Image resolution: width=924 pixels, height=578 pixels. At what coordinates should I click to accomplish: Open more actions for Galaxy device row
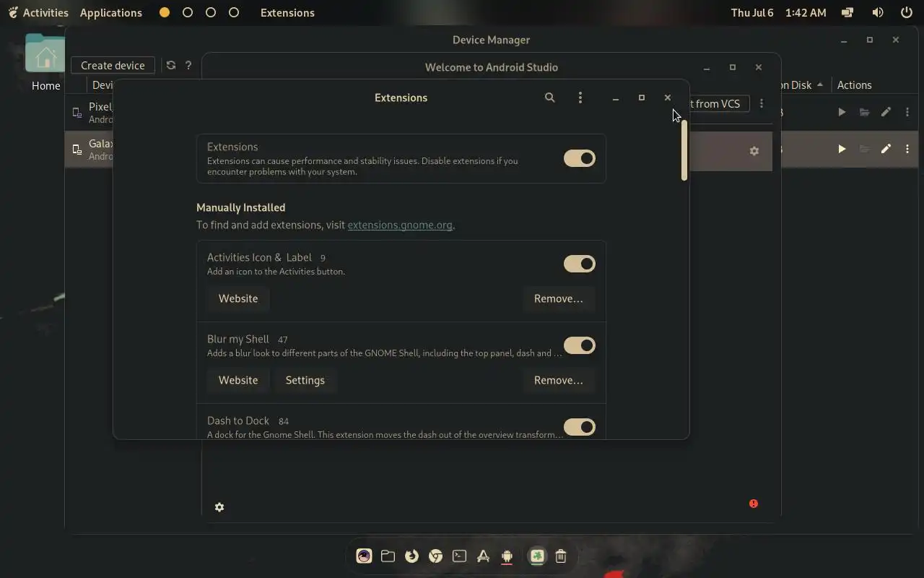point(907,149)
